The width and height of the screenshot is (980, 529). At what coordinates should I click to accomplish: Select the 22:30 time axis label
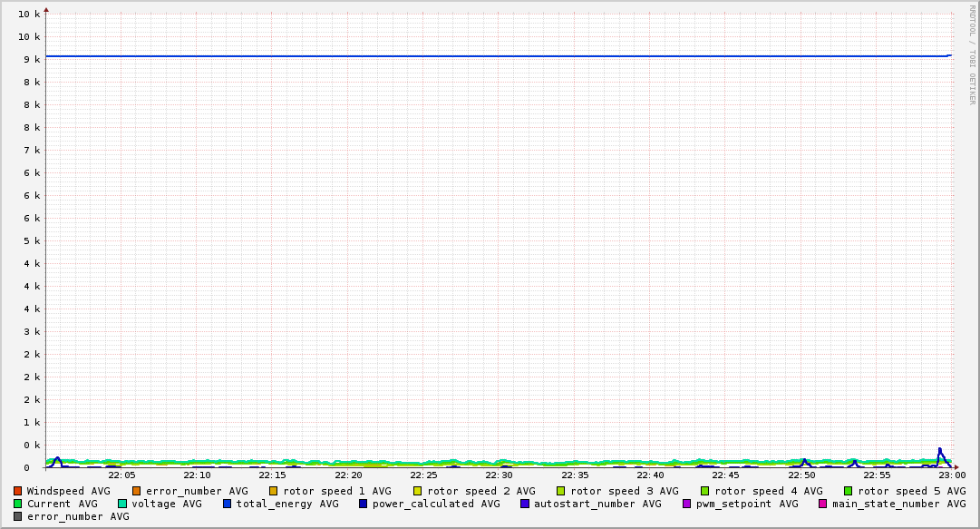tap(499, 475)
